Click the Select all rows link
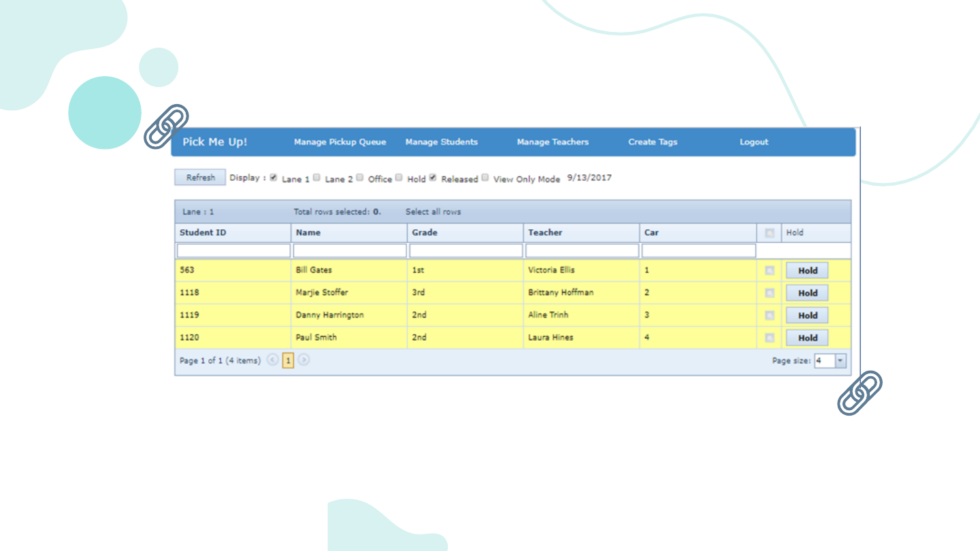 point(433,212)
